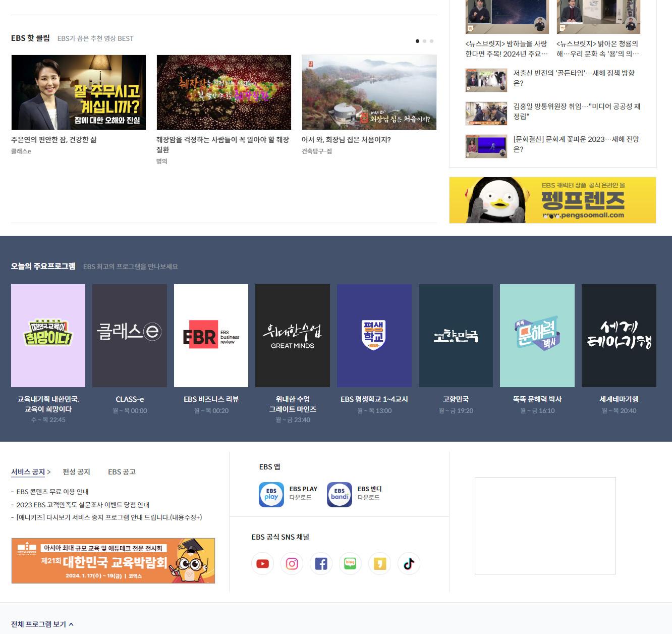The image size is (672, 634).
Task: Open the 애니키즈 다시보기 서비스 중지 notice
Action: (x=109, y=517)
